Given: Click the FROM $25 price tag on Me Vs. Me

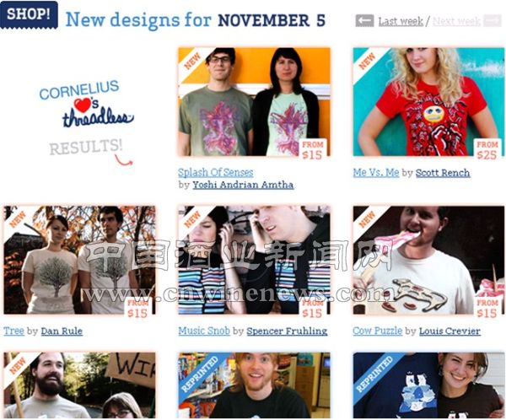Looking at the screenshot, I should point(487,149).
